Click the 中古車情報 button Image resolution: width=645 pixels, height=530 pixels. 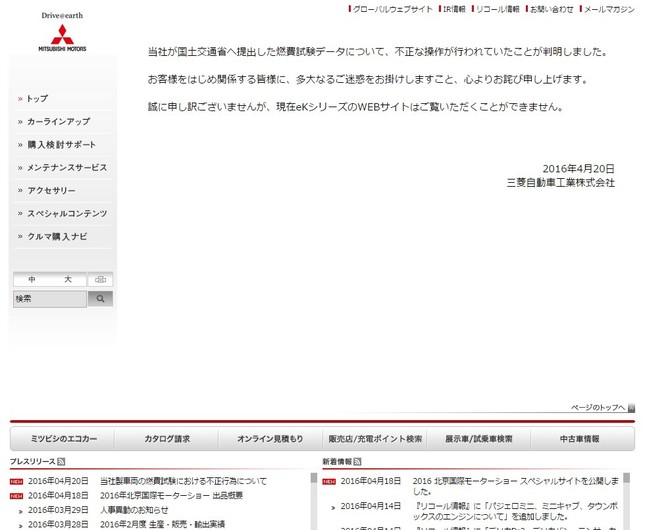579,439
